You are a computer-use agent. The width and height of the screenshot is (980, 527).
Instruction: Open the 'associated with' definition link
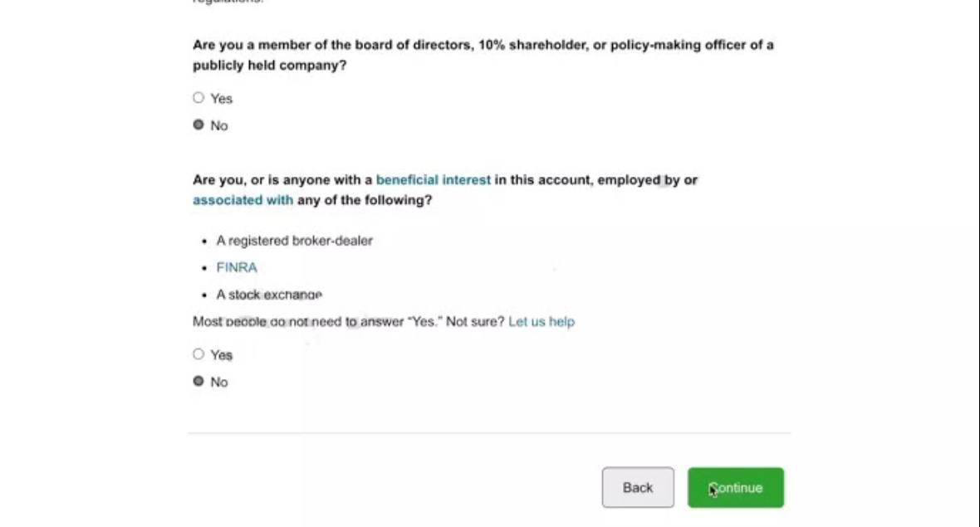[x=243, y=200]
